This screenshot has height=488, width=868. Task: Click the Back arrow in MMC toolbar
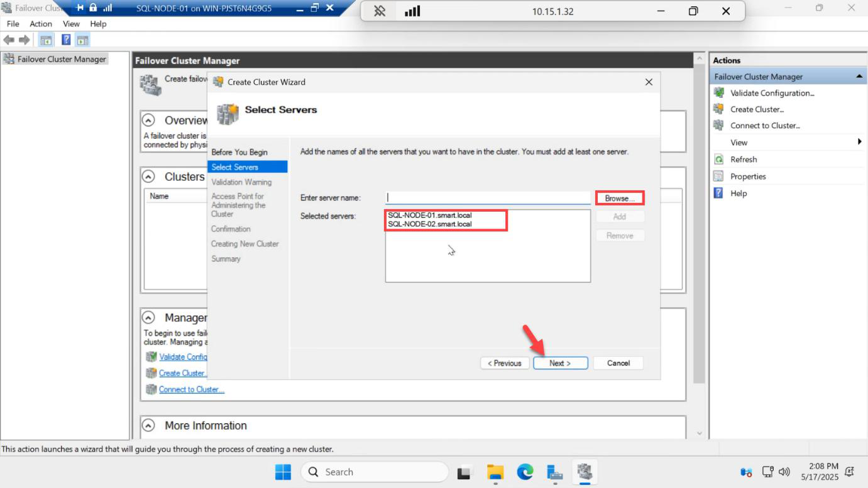coord(9,40)
